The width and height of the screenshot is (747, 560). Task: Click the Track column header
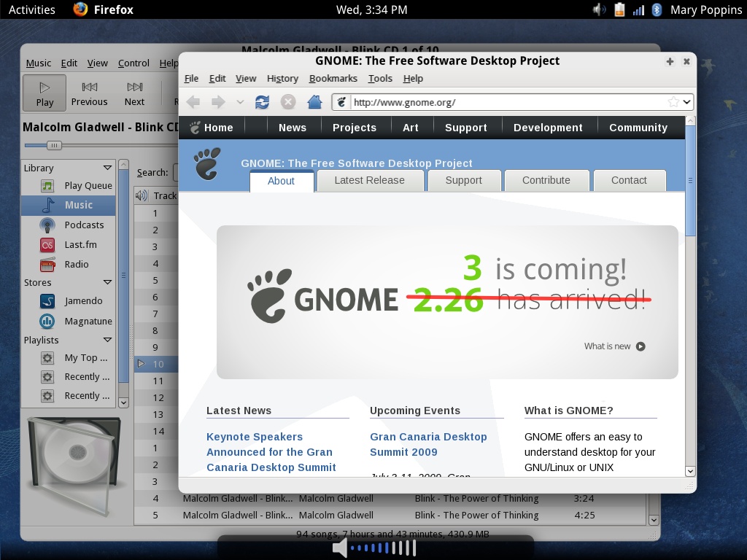(x=165, y=195)
